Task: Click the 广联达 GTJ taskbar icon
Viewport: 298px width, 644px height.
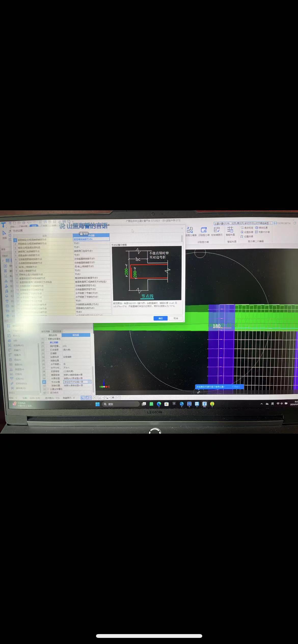Action: tap(205, 404)
